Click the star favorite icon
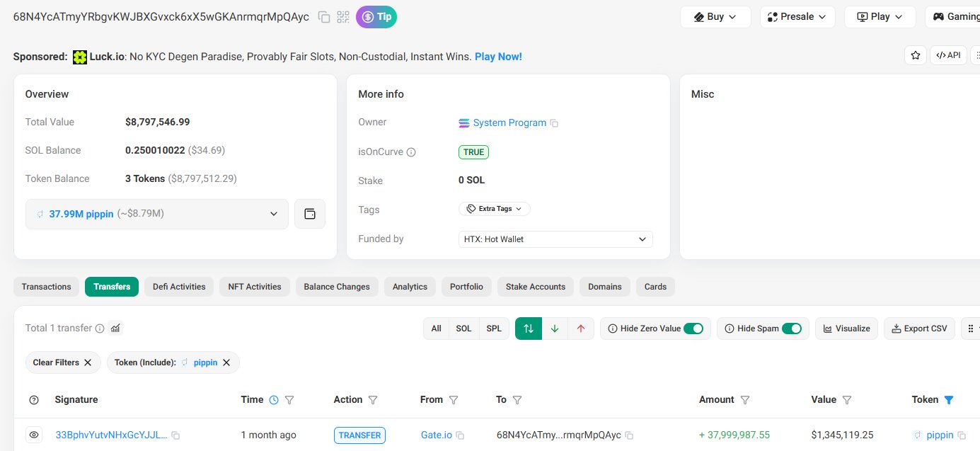980x451 pixels. click(x=916, y=55)
